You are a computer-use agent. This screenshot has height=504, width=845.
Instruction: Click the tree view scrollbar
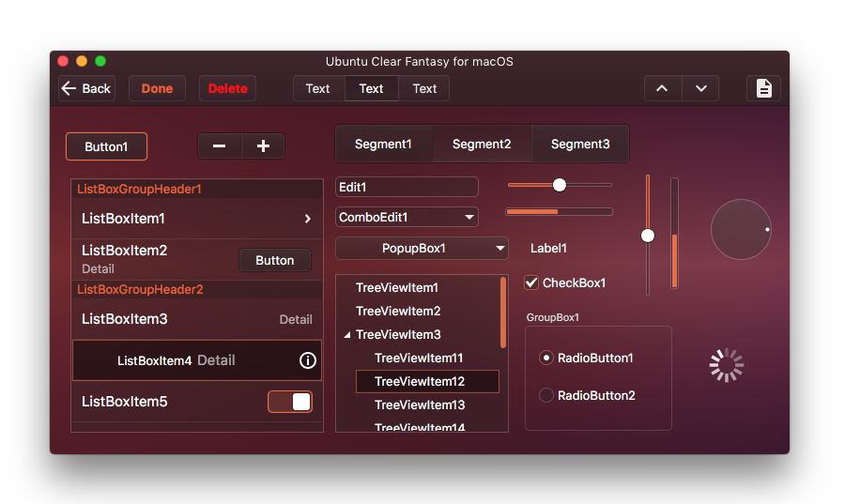pos(503,313)
